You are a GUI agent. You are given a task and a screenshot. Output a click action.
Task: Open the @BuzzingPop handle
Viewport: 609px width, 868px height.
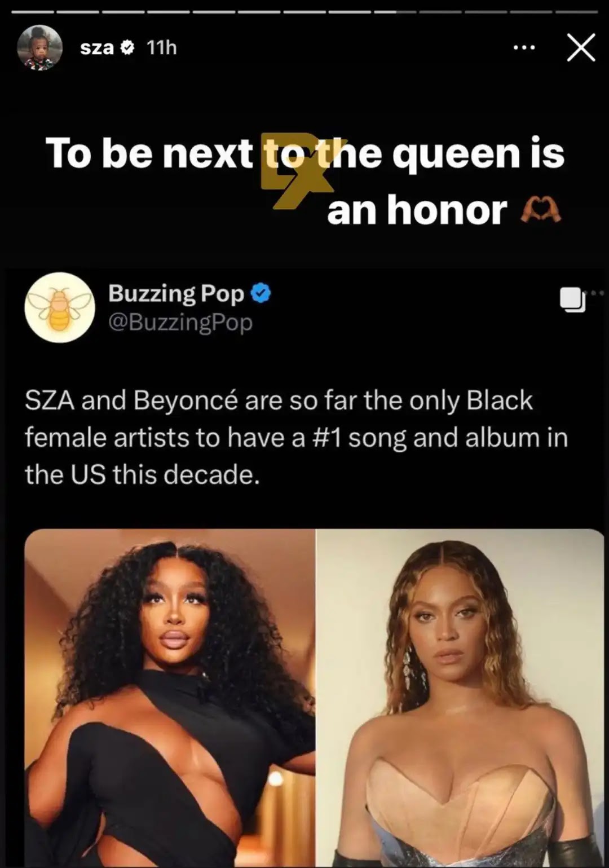(180, 323)
